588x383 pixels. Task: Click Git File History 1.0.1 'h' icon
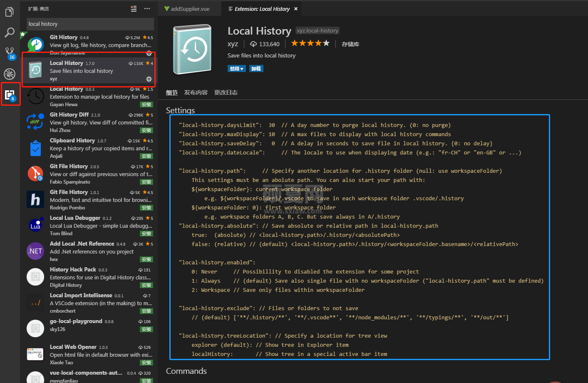pyautogui.click(x=36, y=199)
